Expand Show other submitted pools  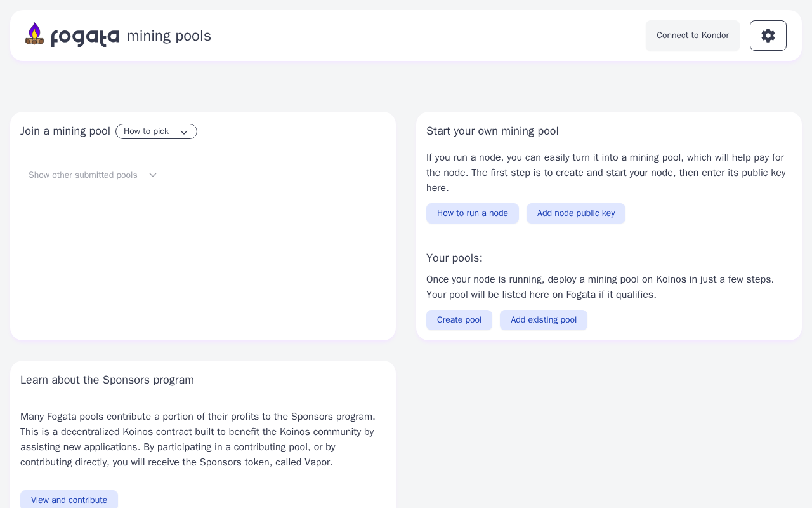pyautogui.click(x=83, y=175)
